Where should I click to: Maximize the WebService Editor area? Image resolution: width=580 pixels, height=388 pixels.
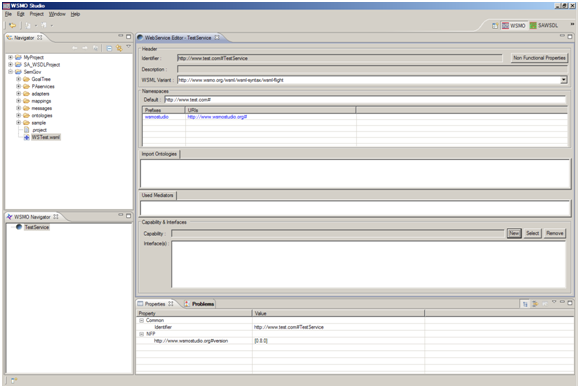click(570, 37)
